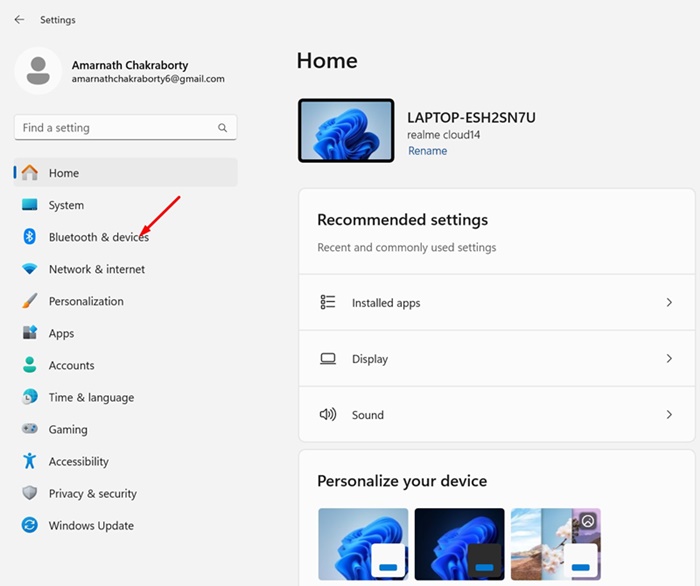The image size is (700, 586).
Task: Expand Installed apps with its chevron
Action: click(669, 302)
